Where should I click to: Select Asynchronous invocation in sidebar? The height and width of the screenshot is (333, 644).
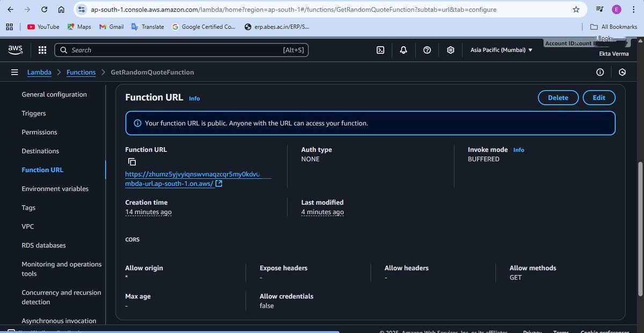coord(59,321)
